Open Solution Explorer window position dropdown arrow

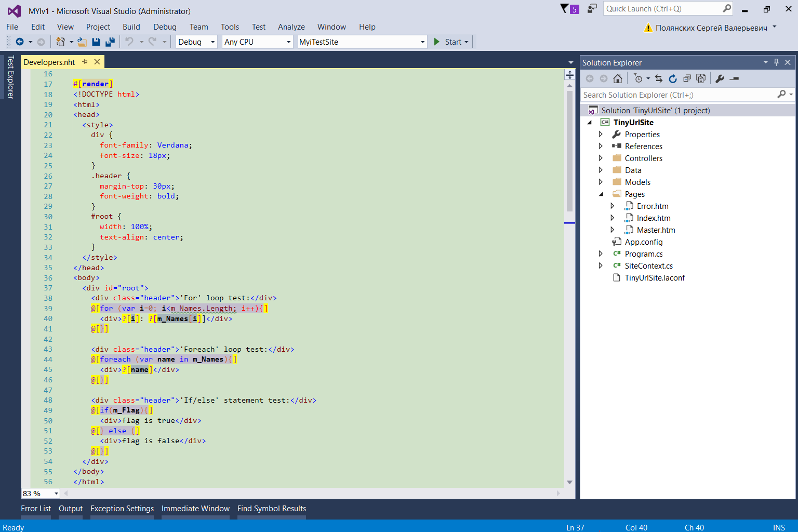coord(765,62)
